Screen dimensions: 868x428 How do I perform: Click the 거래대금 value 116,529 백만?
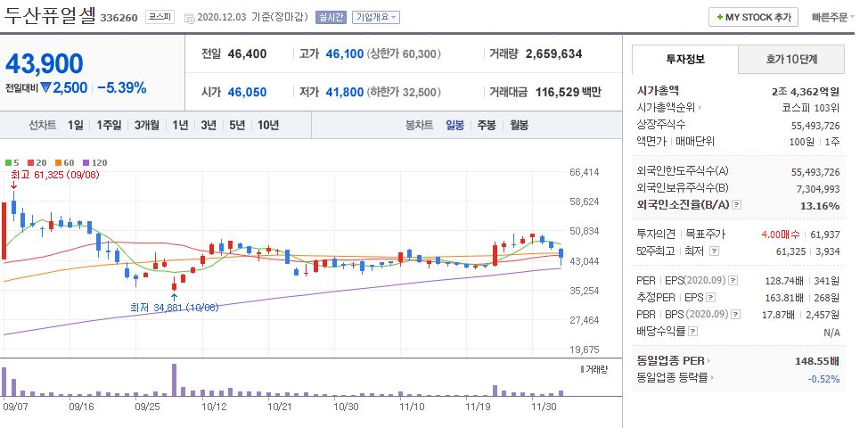[x=568, y=93]
